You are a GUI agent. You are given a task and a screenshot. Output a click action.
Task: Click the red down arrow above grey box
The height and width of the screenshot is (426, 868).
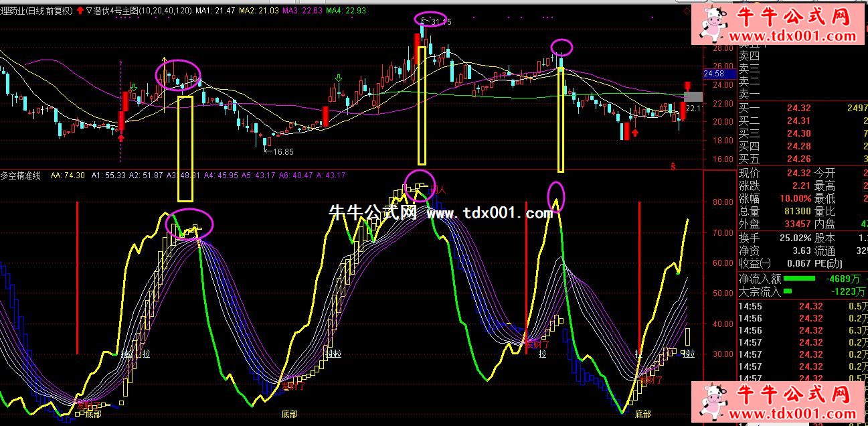click(x=687, y=86)
